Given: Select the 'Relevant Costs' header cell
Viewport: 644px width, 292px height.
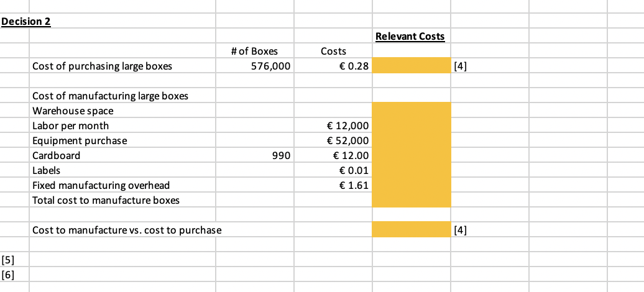Looking at the screenshot, I should coord(411,36).
